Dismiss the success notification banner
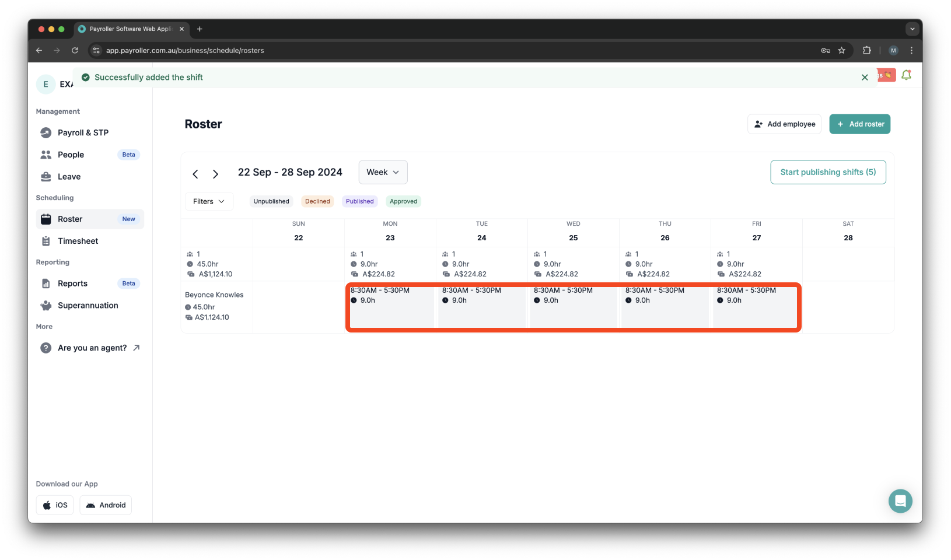951x560 pixels. [x=865, y=78]
